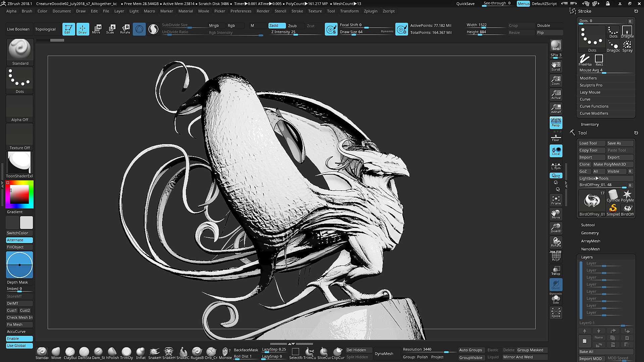644x362 pixels.
Task: Expand the Modifiers section
Action: pyautogui.click(x=588, y=78)
